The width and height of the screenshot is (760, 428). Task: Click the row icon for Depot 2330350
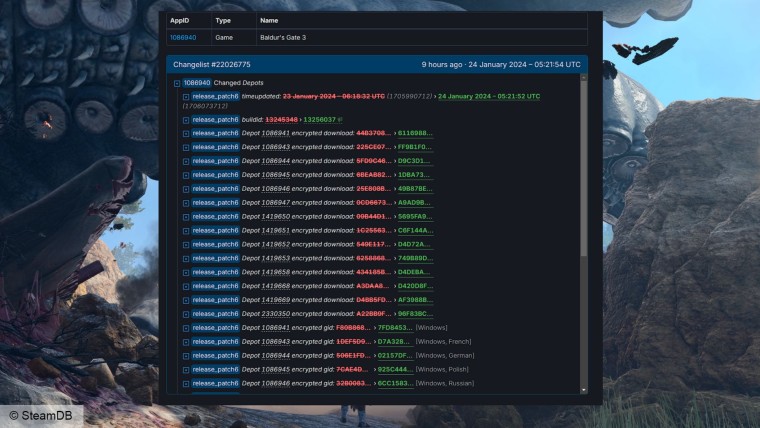pyautogui.click(x=186, y=313)
